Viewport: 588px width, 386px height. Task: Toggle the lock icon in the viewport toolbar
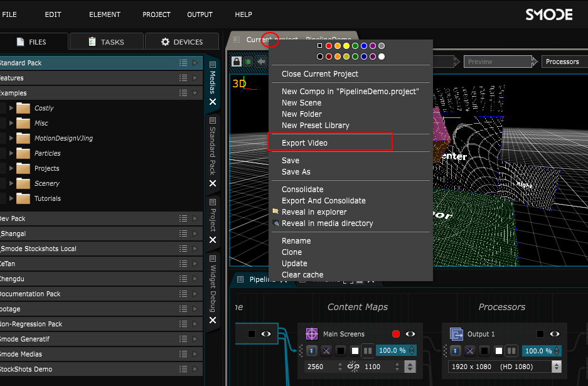[x=236, y=61]
